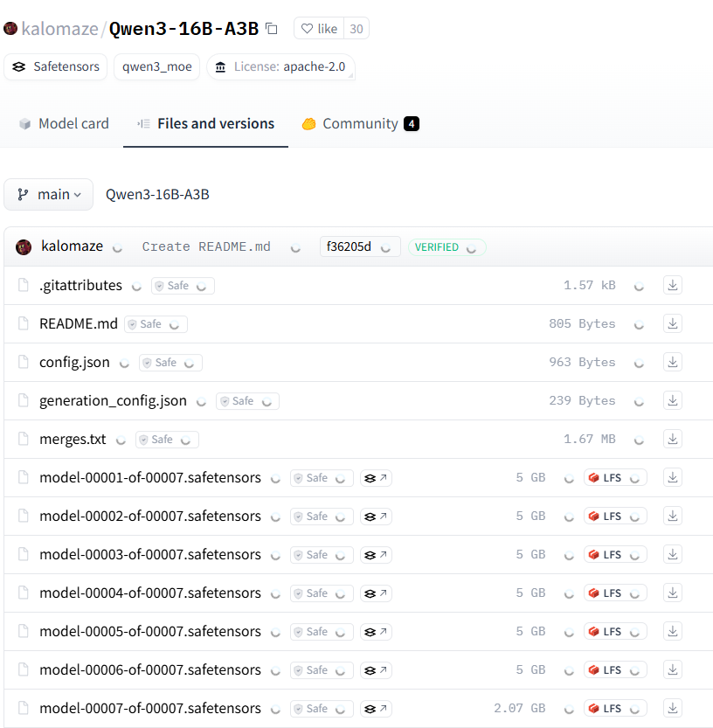This screenshot has height=728, width=713.
Task: Download merges.txt
Action: [x=673, y=440]
